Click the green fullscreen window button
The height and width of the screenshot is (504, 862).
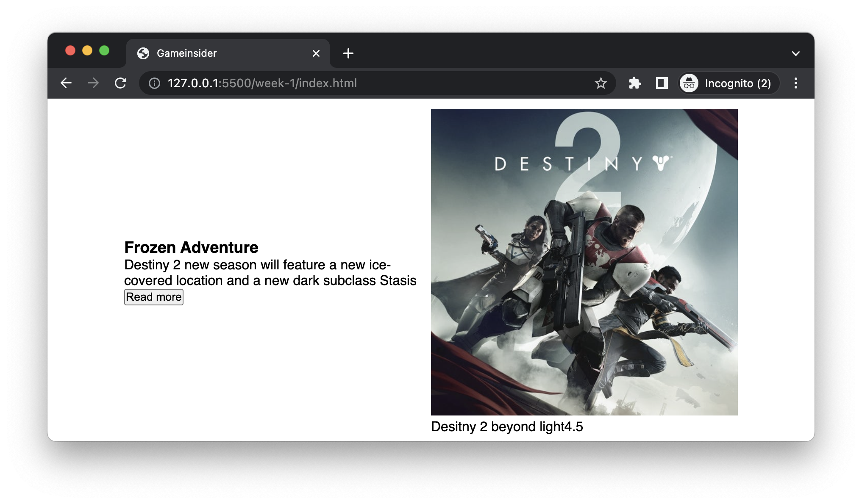tap(104, 51)
